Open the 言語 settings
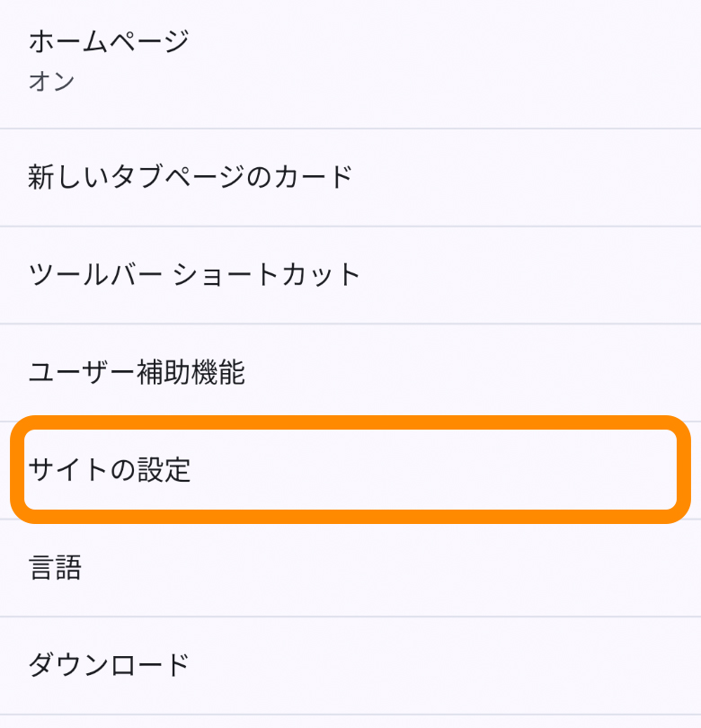The height and width of the screenshot is (728, 701). (x=350, y=568)
